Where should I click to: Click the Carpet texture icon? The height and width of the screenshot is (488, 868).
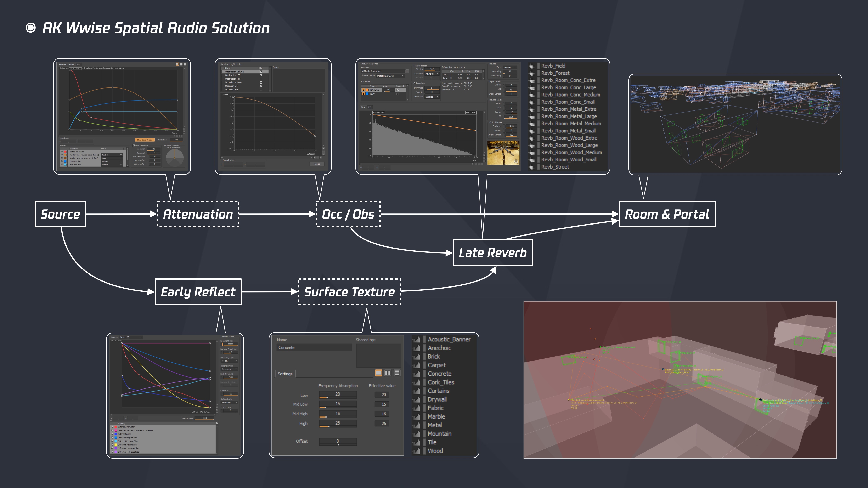pyautogui.click(x=417, y=365)
